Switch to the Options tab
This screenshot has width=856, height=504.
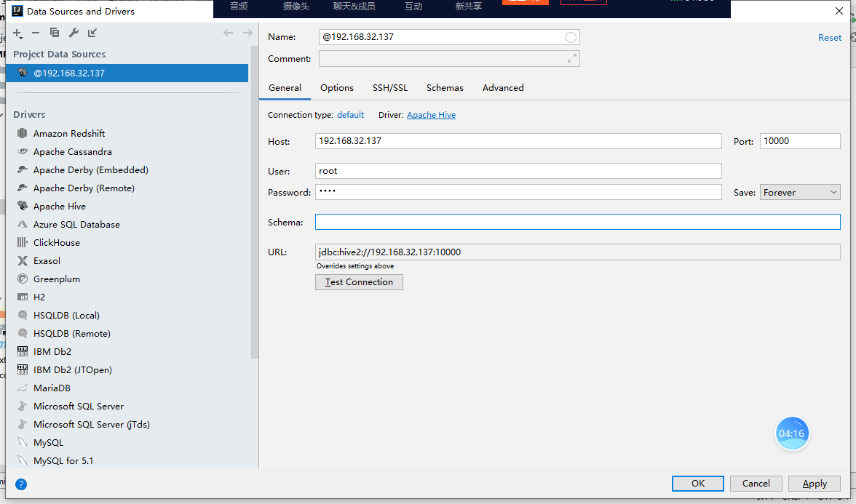(337, 88)
